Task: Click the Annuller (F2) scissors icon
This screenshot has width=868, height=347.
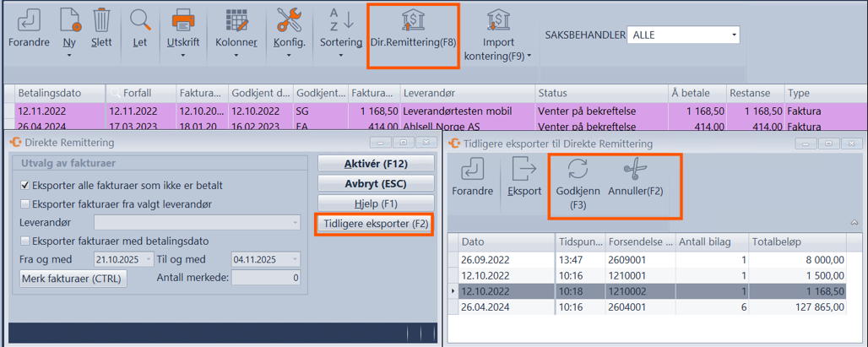Action: [635, 169]
